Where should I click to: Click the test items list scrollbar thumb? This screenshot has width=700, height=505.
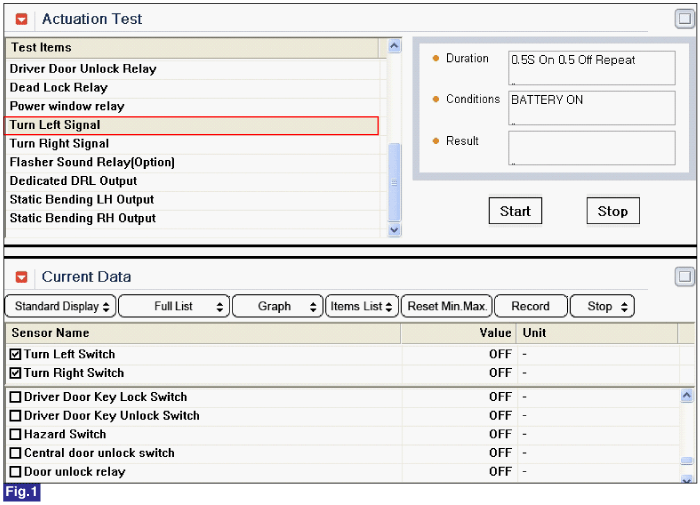394,182
